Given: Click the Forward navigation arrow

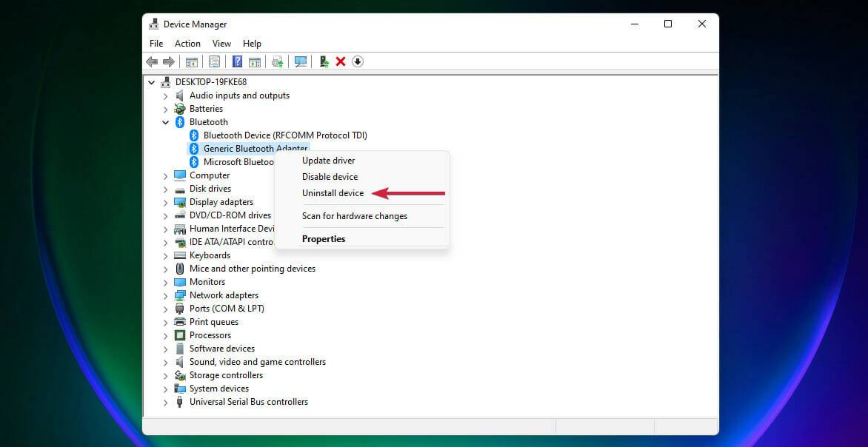Looking at the screenshot, I should click(x=167, y=61).
